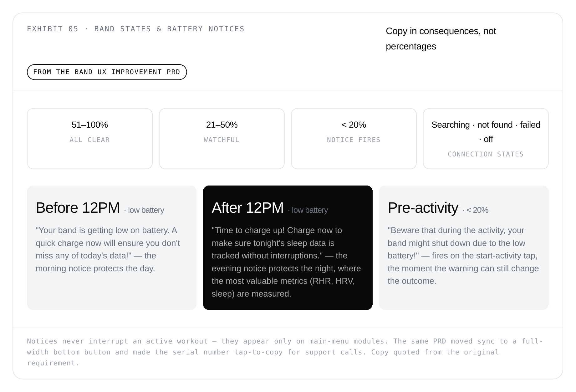The height and width of the screenshot is (392, 576).
Task: Select the Connection States card
Action: click(486, 139)
